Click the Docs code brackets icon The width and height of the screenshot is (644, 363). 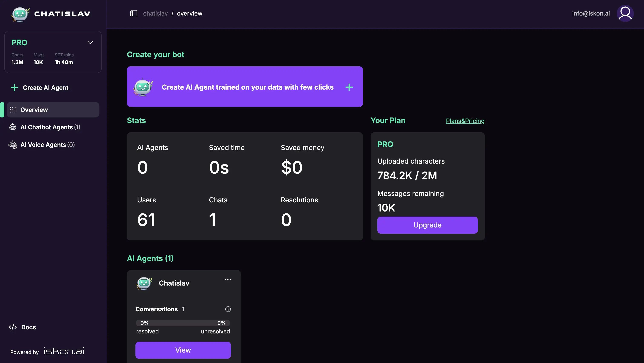[13, 327]
